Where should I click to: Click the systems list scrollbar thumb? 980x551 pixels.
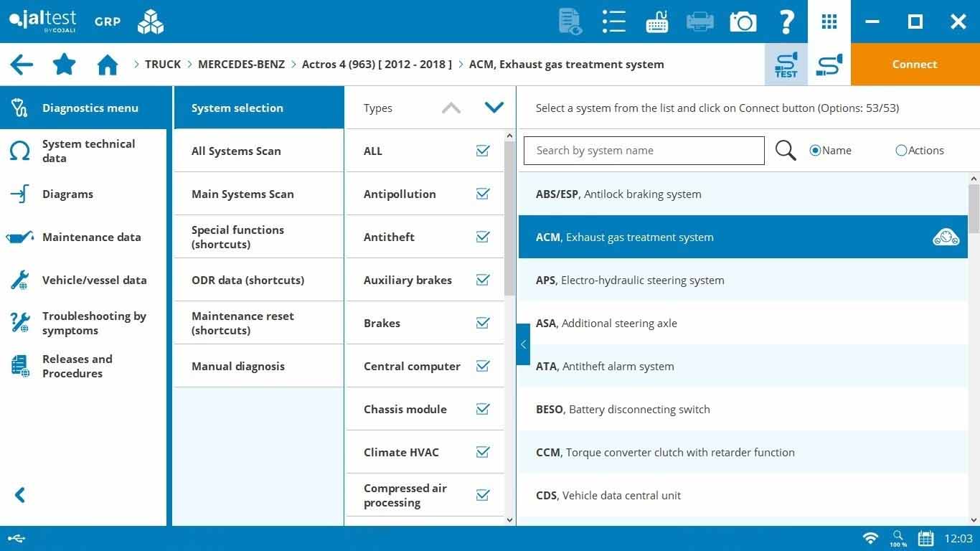pyautogui.click(x=974, y=208)
